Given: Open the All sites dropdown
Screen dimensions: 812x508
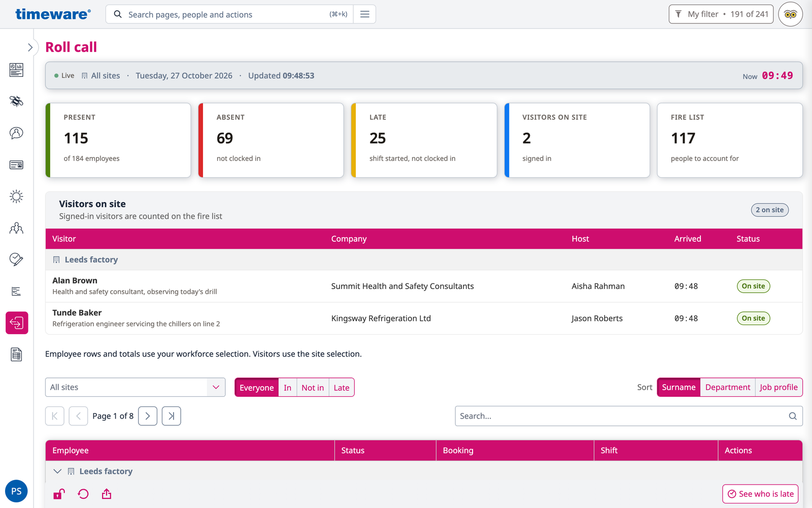Looking at the screenshot, I should pyautogui.click(x=135, y=387).
